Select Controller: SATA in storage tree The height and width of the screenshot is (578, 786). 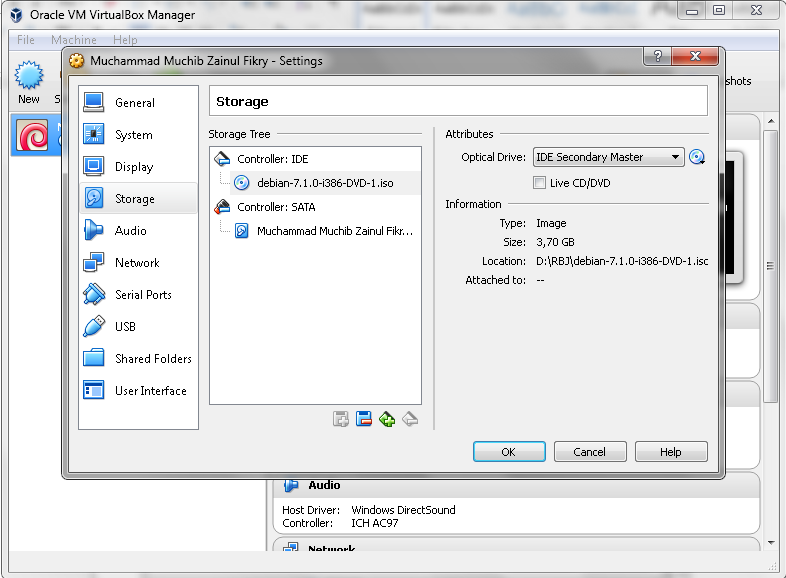click(315, 207)
